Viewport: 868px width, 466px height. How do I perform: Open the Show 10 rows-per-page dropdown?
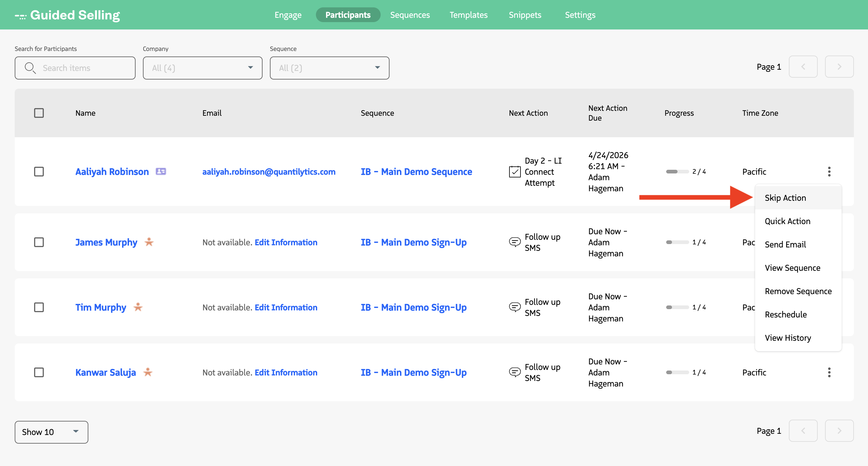click(51, 432)
